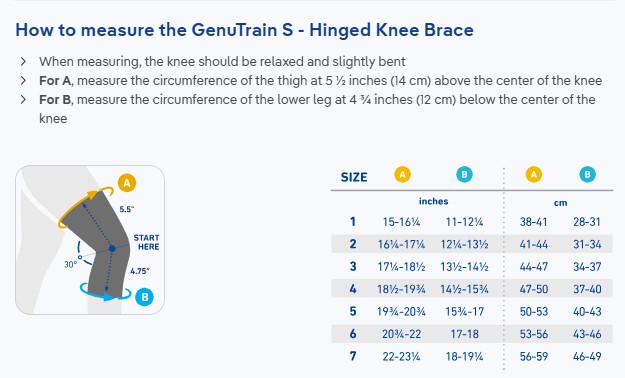625x378 pixels.
Task: Click the yellow A icon above inches column
Action: [402, 175]
